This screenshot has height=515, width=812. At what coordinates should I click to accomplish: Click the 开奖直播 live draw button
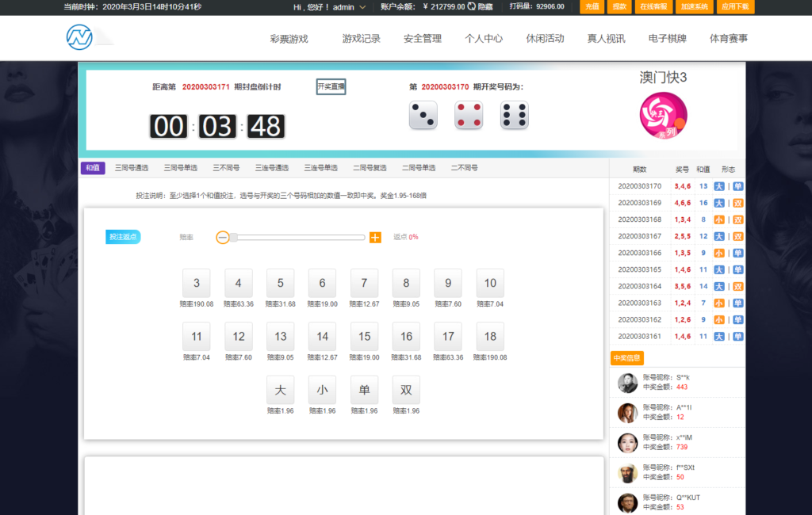pos(331,86)
